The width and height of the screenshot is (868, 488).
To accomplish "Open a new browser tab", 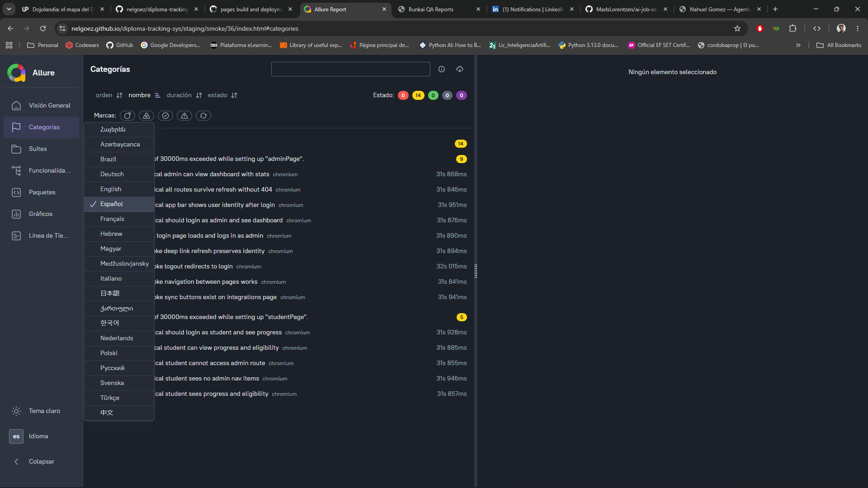I will click(775, 9).
